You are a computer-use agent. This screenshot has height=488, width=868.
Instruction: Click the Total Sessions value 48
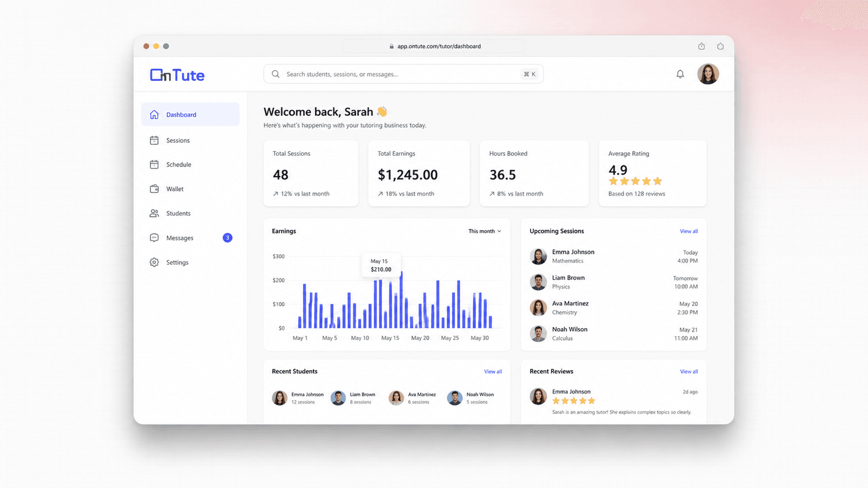(x=280, y=175)
